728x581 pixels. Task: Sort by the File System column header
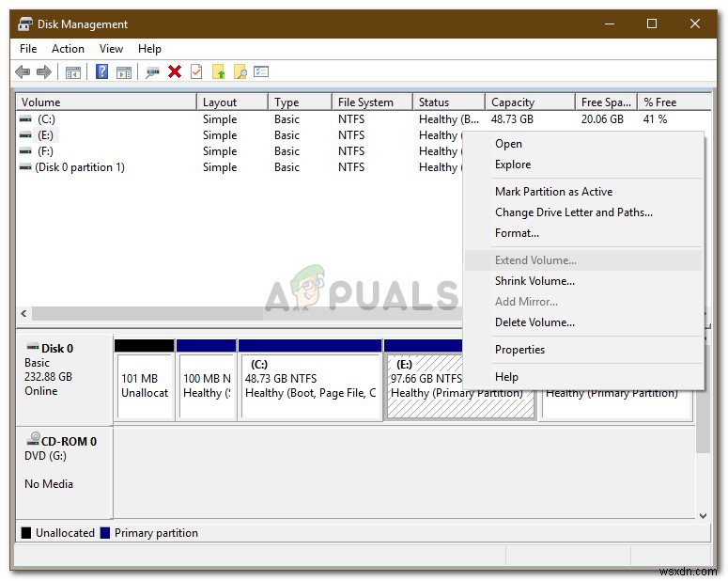(x=372, y=102)
